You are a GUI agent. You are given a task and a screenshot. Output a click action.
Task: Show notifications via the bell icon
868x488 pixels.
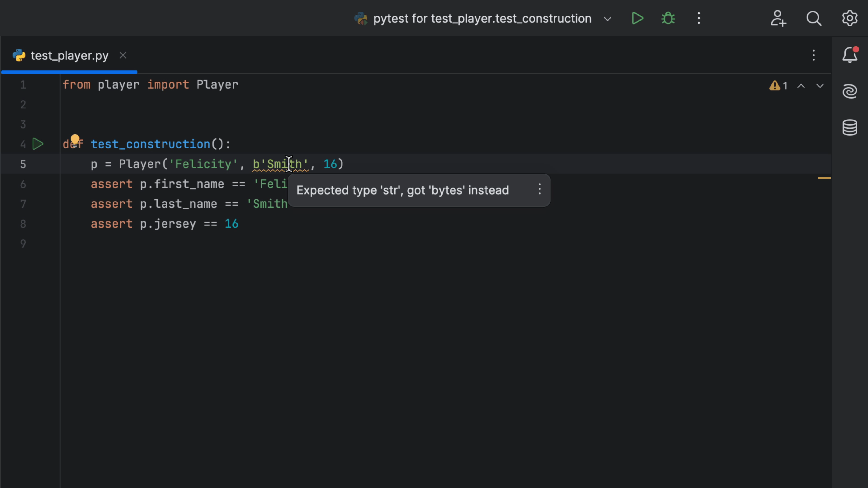[849, 55]
